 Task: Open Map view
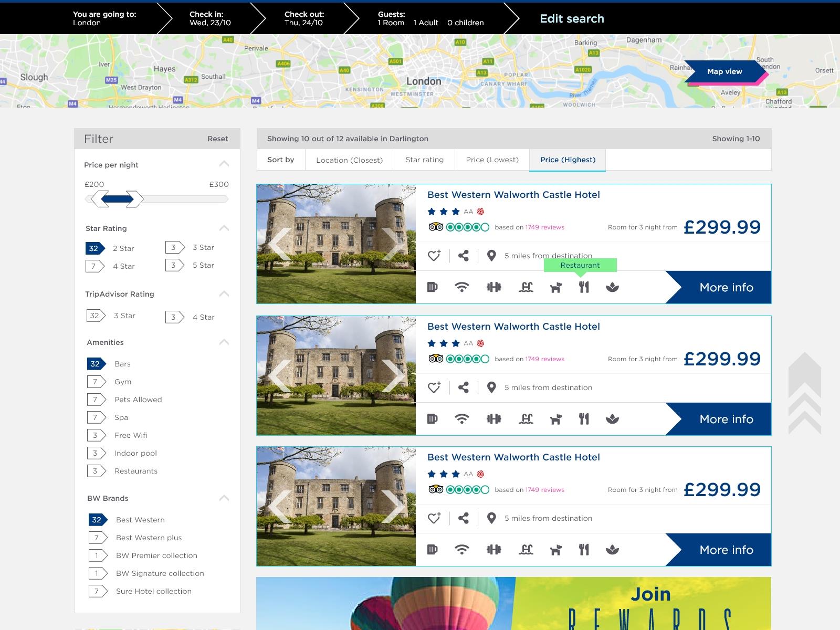[725, 71]
